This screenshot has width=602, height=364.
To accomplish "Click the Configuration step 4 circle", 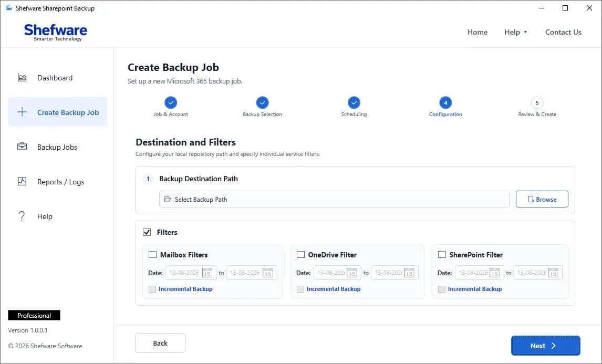I will [445, 102].
